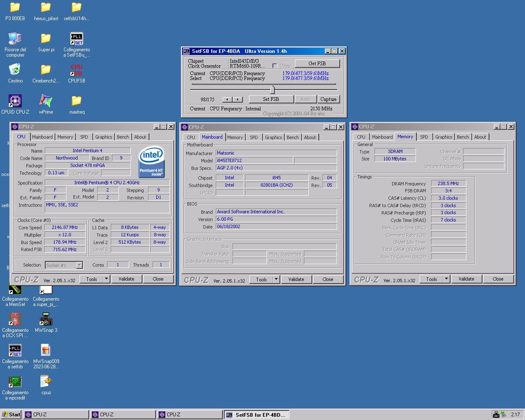Click BIOS Date value 06/18/2002
This screenshot has height=420, width=525.
pos(276,226)
